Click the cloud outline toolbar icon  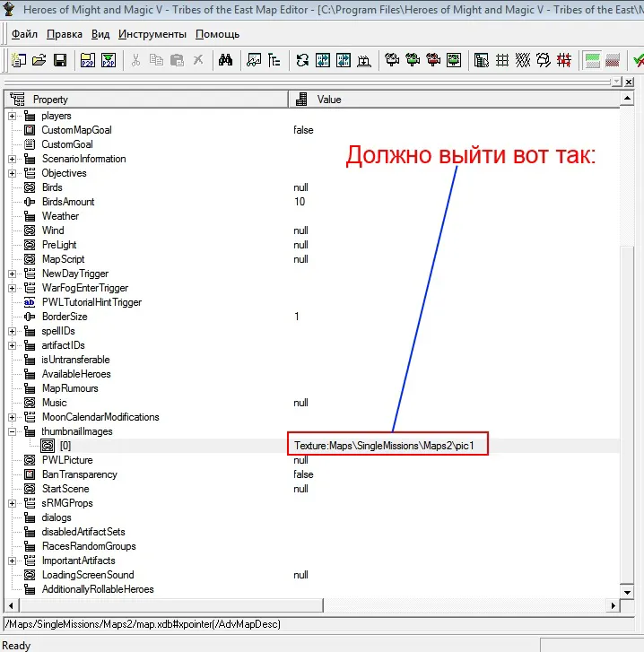point(544,60)
